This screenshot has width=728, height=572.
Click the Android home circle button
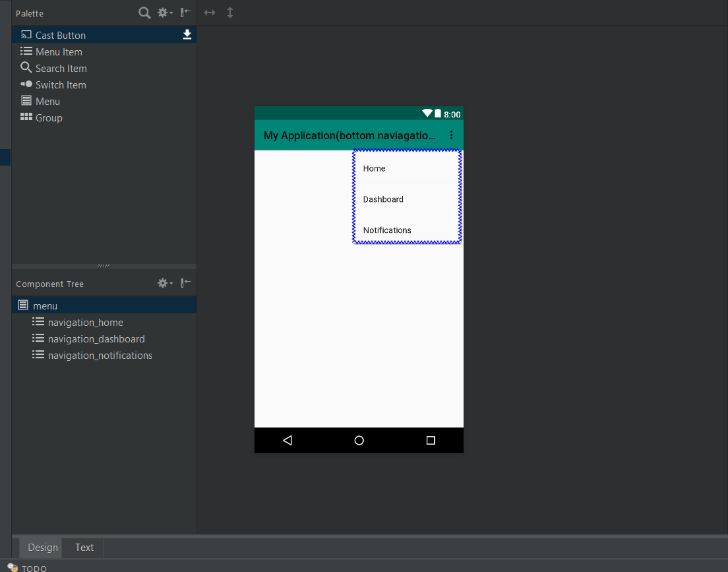pyautogui.click(x=359, y=440)
